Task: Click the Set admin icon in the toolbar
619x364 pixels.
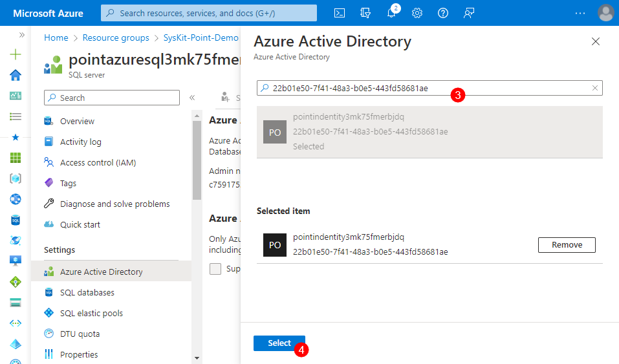Action: coord(225,97)
